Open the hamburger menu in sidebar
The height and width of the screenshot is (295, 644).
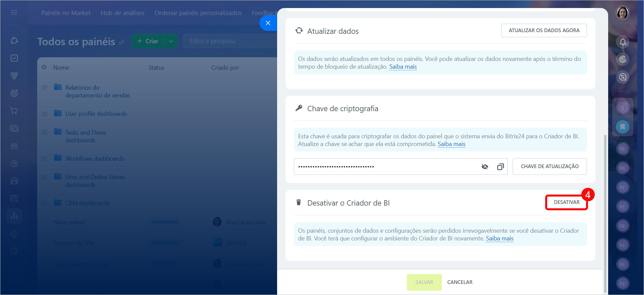click(14, 12)
